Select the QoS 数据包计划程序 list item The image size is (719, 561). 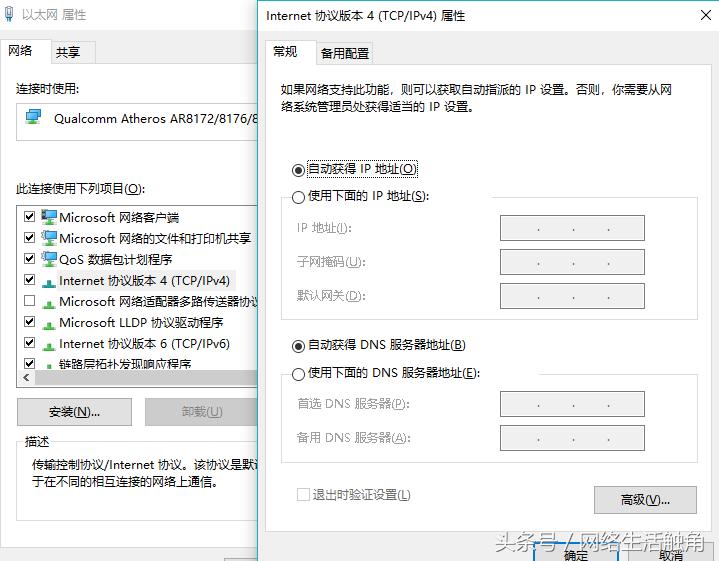tap(116, 259)
